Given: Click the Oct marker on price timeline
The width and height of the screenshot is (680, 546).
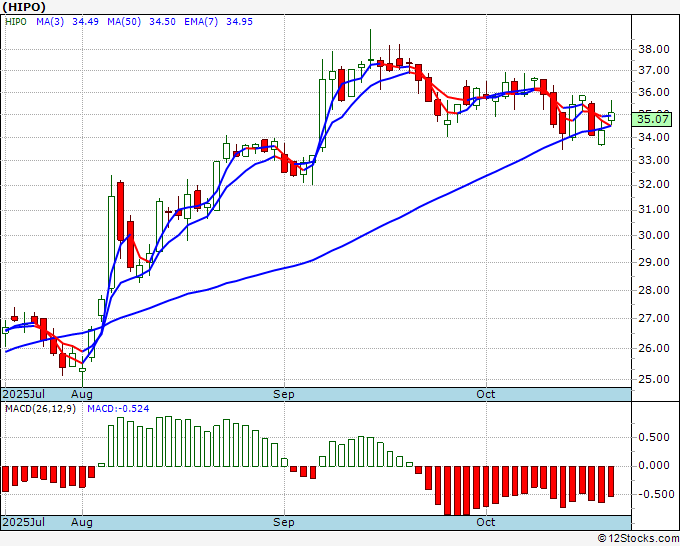Looking at the screenshot, I should 485,394.
